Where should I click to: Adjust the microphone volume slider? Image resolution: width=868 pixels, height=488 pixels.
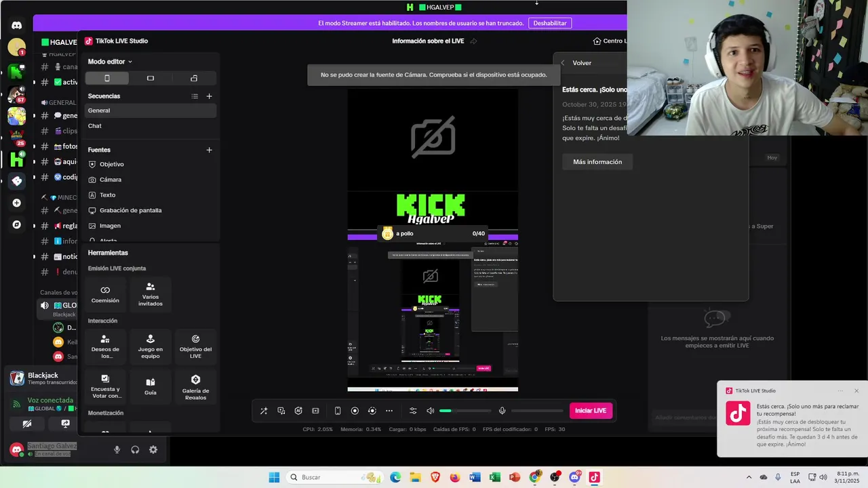[537, 411]
